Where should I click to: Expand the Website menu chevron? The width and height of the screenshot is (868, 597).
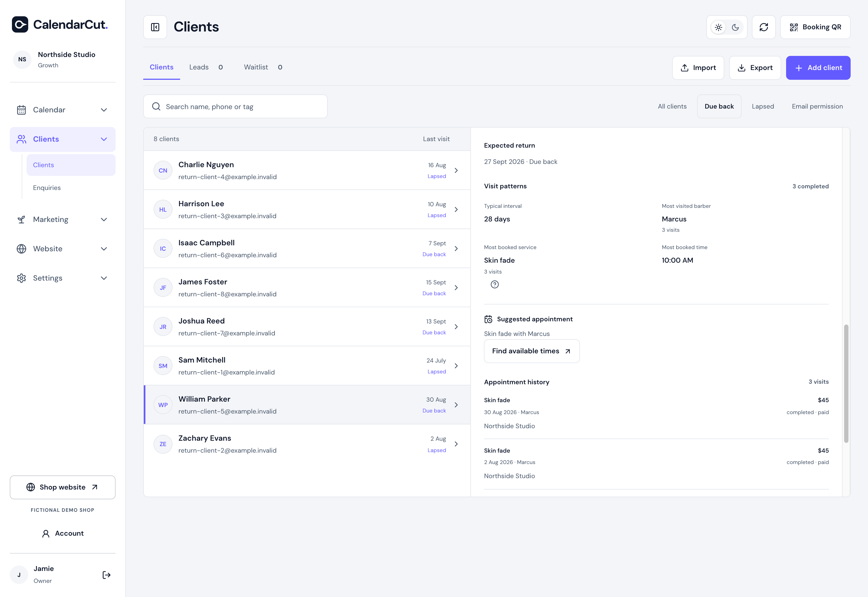(x=104, y=249)
